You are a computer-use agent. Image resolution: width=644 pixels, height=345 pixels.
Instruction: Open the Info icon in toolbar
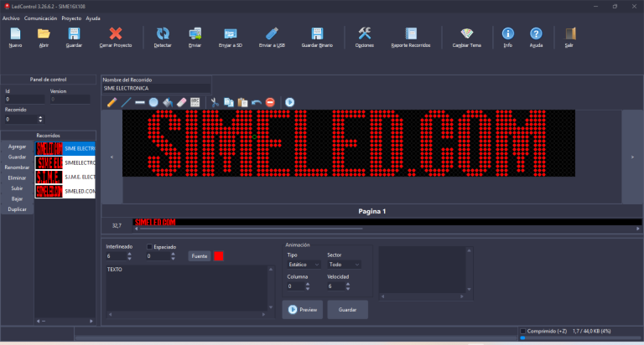pos(508,33)
